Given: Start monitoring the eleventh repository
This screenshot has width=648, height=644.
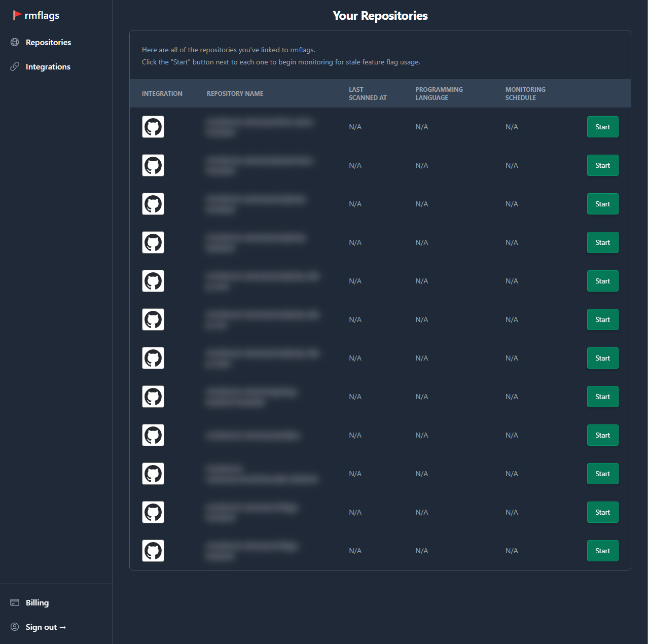Looking at the screenshot, I should coord(602,512).
